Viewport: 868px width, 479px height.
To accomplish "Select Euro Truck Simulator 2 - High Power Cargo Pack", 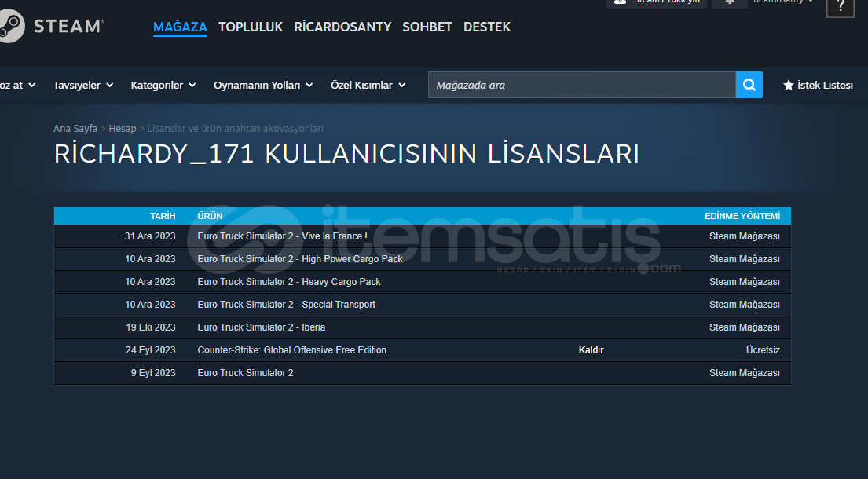I will (300, 259).
